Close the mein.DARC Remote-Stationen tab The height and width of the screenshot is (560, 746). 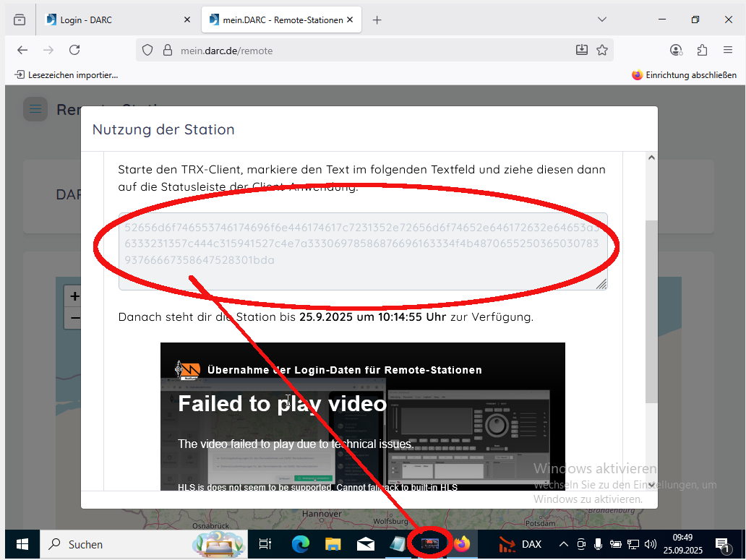pos(351,20)
